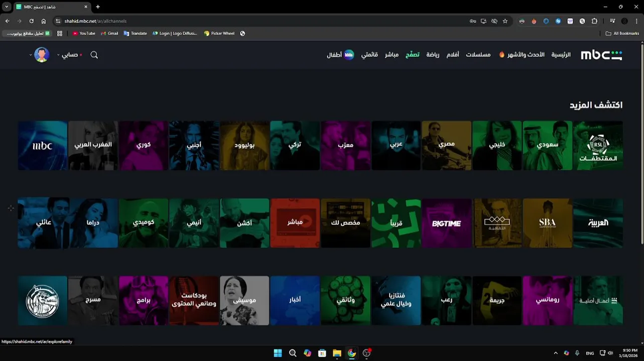The width and height of the screenshot is (644, 361).
Task: Open the كوري category tile
Action: [x=144, y=145]
